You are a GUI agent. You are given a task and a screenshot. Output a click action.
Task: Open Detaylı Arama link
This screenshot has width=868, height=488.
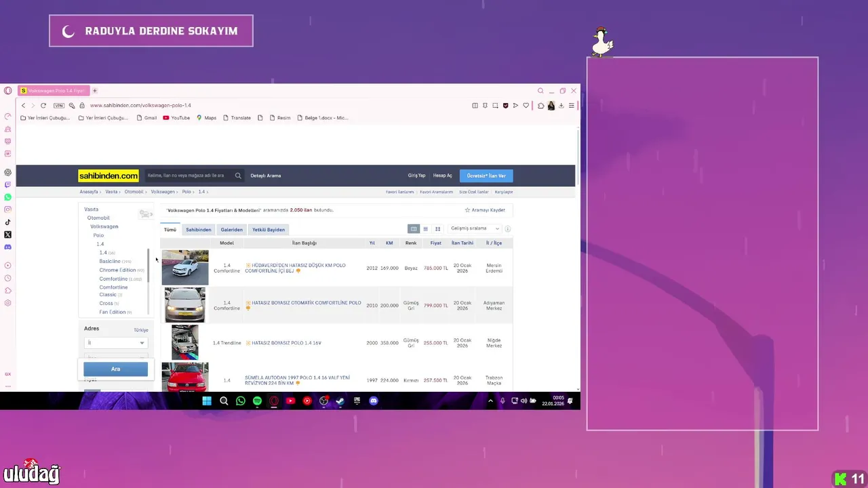pos(266,176)
